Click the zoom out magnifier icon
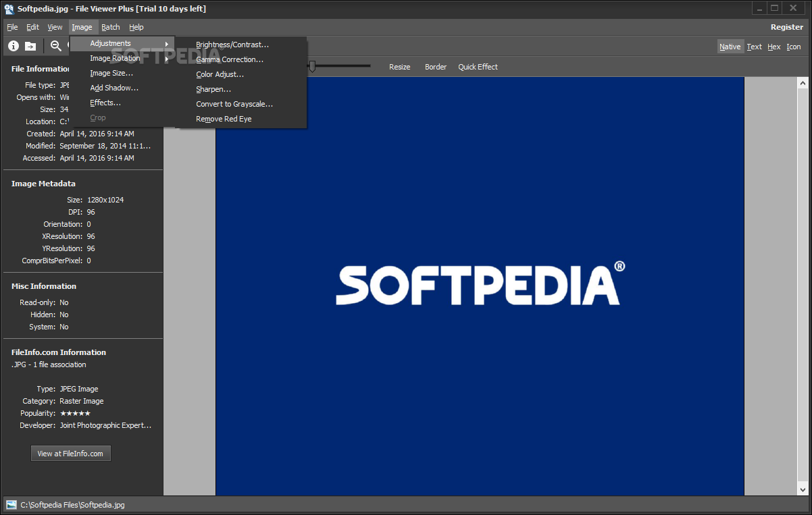Screen dimensions: 812x515 [x=56, y=46]
